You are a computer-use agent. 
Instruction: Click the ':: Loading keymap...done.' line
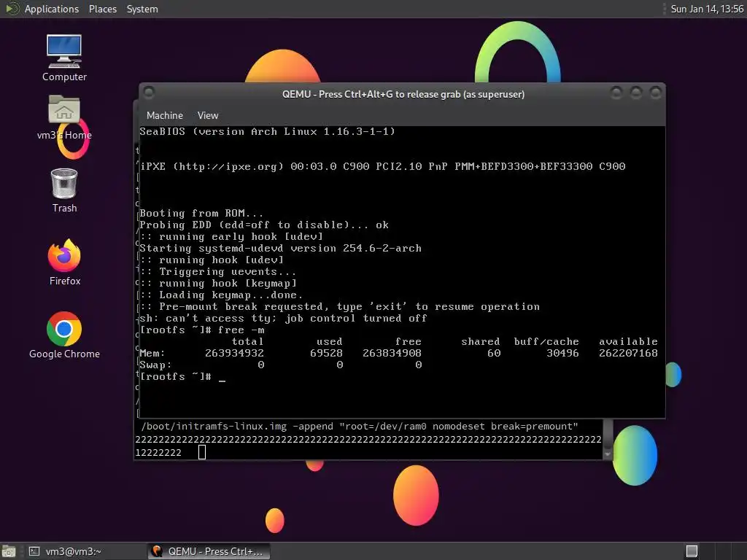tap(221, 295)
